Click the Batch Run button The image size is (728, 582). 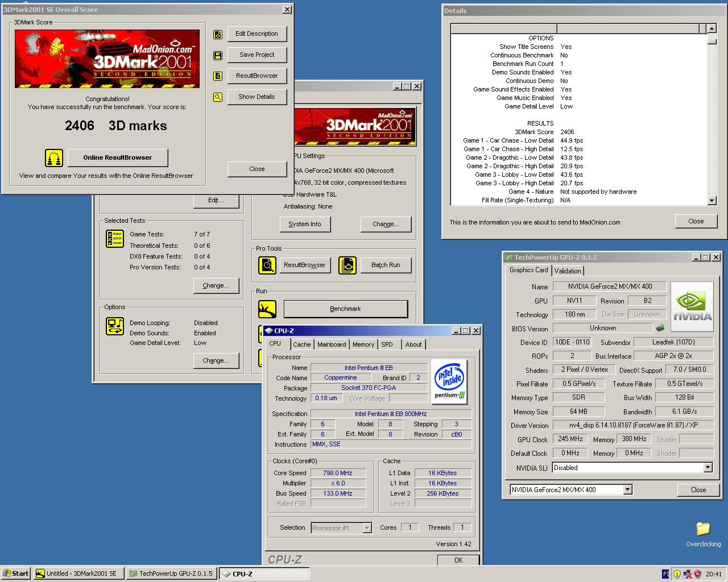pyautogui.click(x=386, y=265)
